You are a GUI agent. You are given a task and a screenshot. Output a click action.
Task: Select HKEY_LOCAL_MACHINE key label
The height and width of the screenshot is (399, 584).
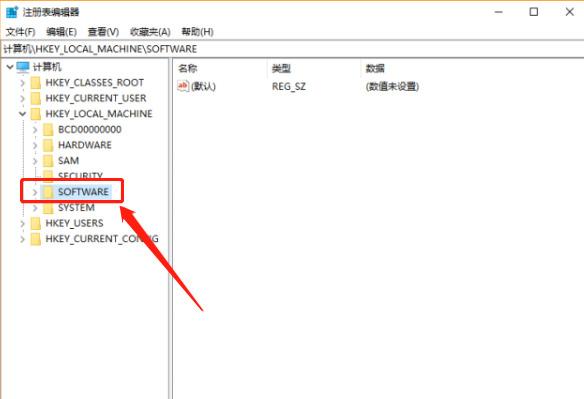coord(99,114)
